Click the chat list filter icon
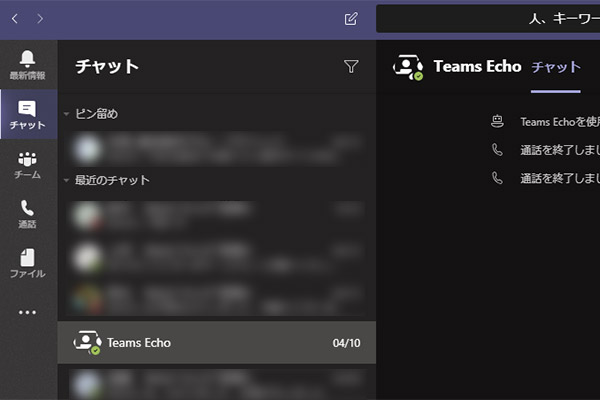600x400 pixels. 351,66
